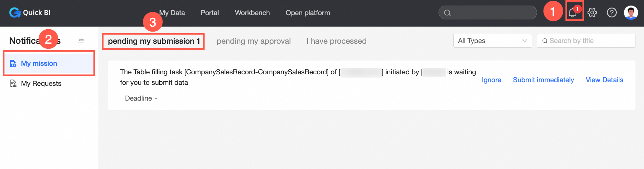Open the My Data menu
Image resolution: width=644 pixels, height=169 pixels.
(x=172, y=13)
